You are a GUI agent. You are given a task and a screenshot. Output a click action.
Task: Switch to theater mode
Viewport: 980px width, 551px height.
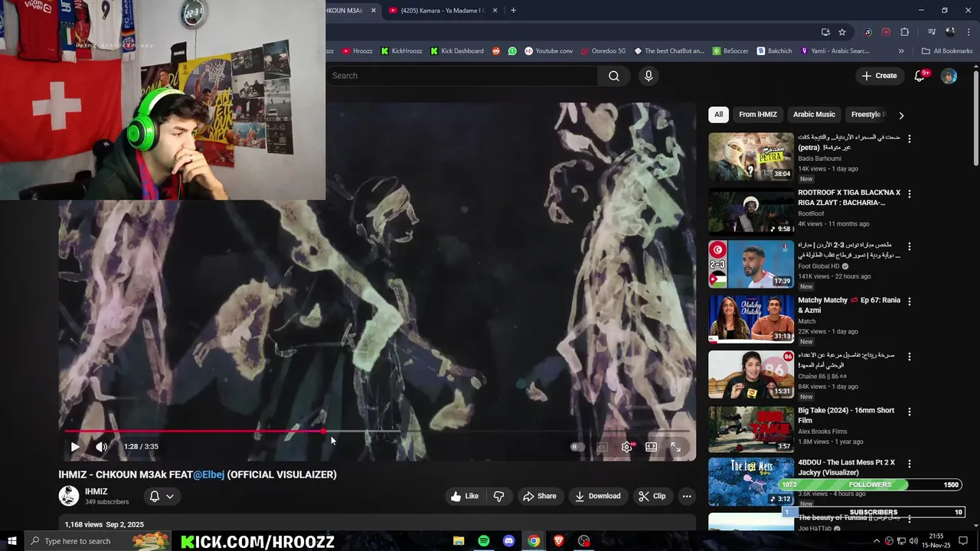651,447
